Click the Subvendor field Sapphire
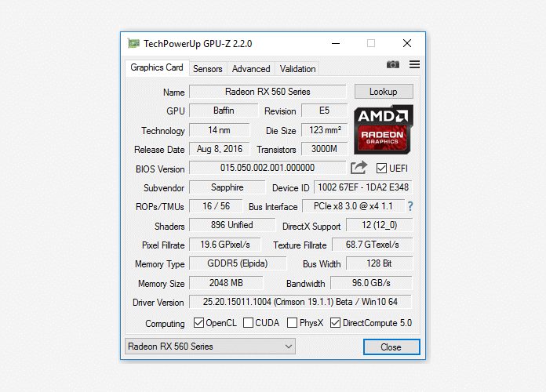Screen dimensions: 546x392 tap(227, 187)
